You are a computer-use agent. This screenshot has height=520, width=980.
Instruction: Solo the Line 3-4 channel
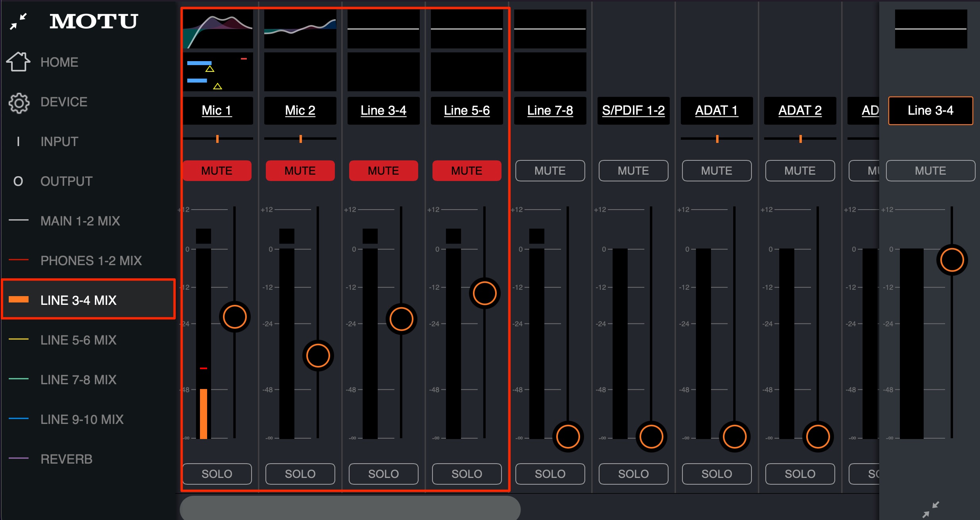coord(384,474)
